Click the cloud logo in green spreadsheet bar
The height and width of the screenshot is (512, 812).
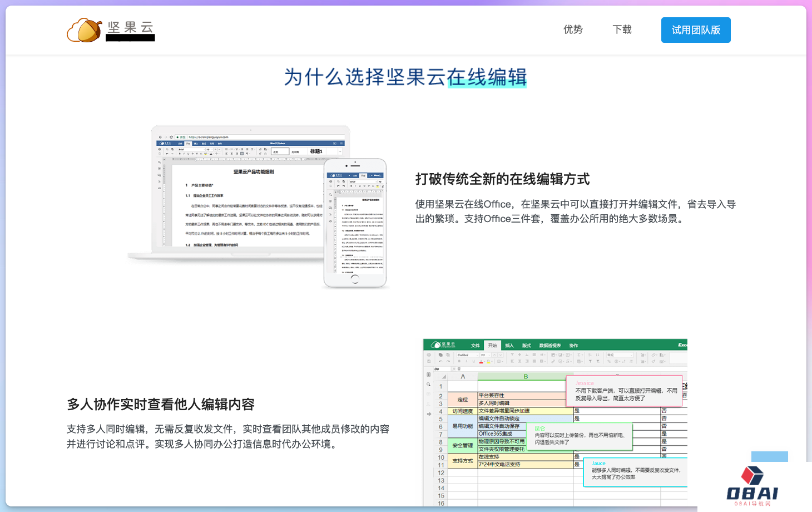click(436, 345)
